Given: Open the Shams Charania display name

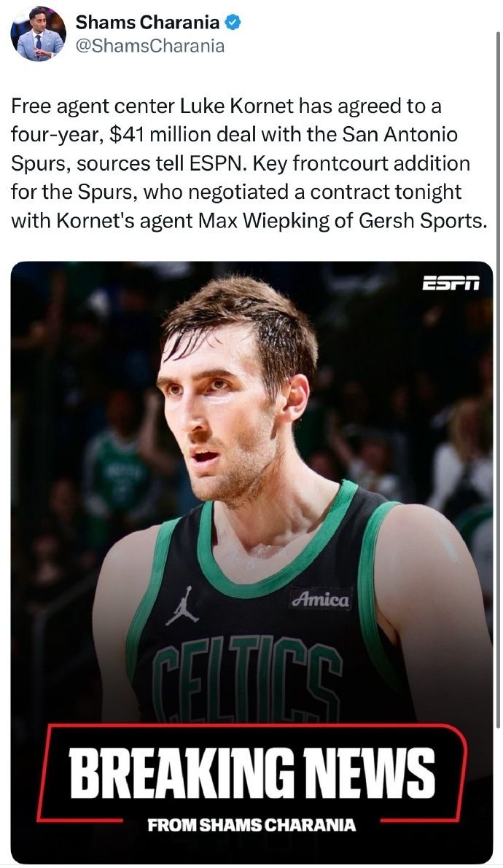Looking at the screenshot, I should 147,22.
